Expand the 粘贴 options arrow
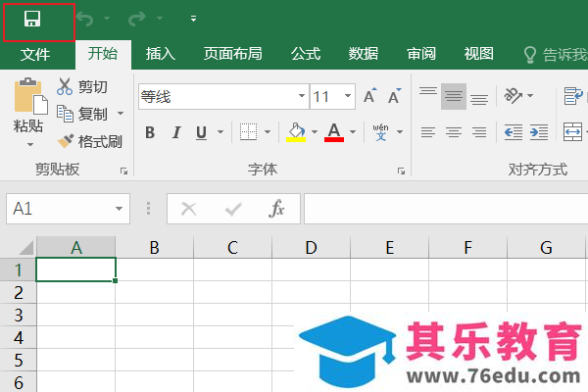Screen dimensions: 588x392 coord(30,144)
